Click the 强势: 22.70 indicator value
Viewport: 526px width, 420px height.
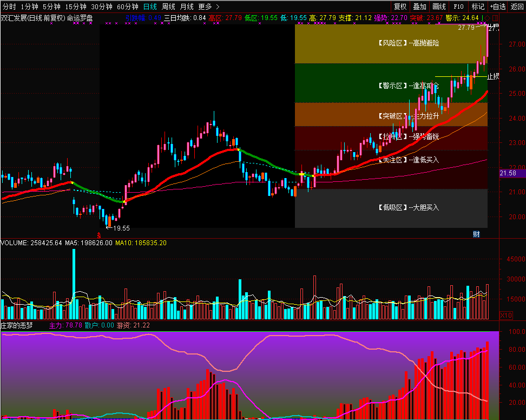pyautogui.click(x=391, y=18)
